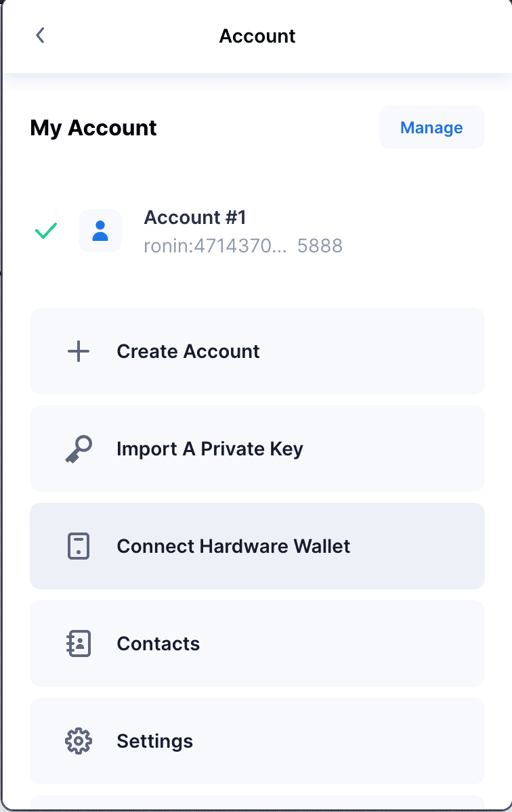Click the contacts address book icon
This screenshot has height=812, width=512.
point(79,644)
